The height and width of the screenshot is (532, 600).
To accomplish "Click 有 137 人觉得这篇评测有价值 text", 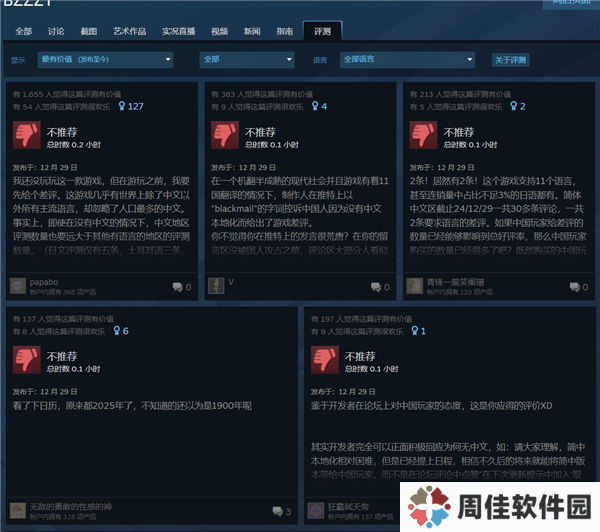I will pos(63,319).
